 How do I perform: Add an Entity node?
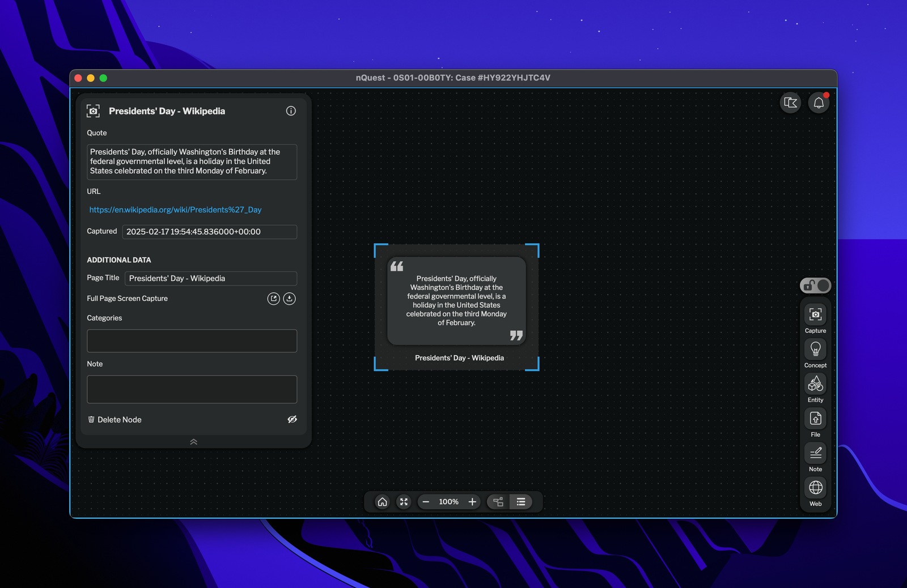(x=815, y=389)
